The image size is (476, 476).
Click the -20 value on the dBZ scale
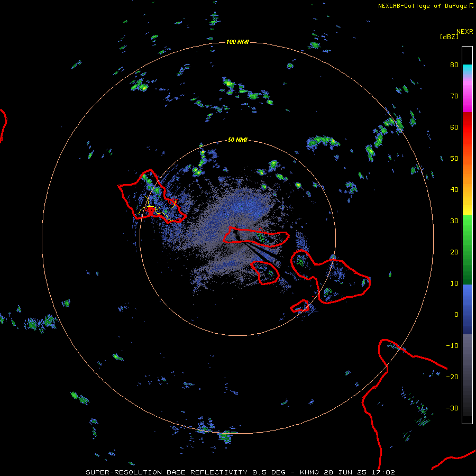(x=452, y=377)
